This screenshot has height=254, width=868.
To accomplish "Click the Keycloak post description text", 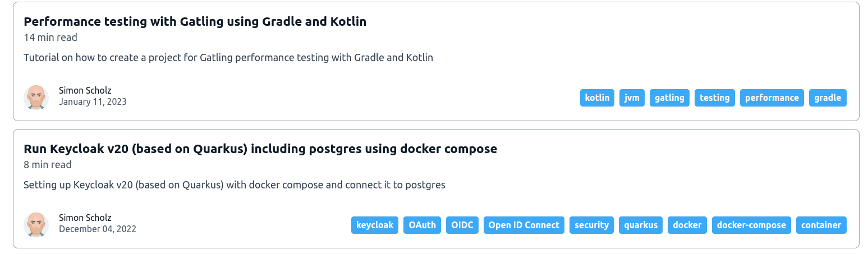I will coord(234,185).
